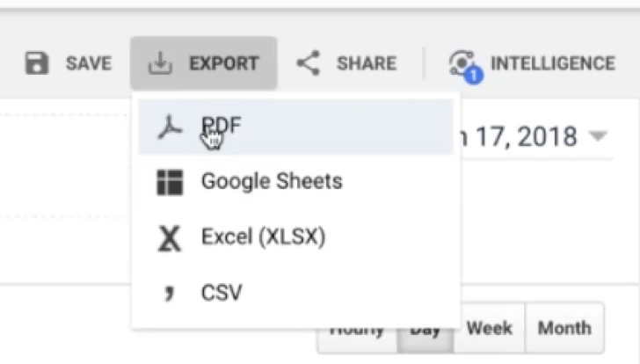Pick the CSV export option
Viewport: 640px width, 364px height.
pyautogui.click(x=222, y=292)
